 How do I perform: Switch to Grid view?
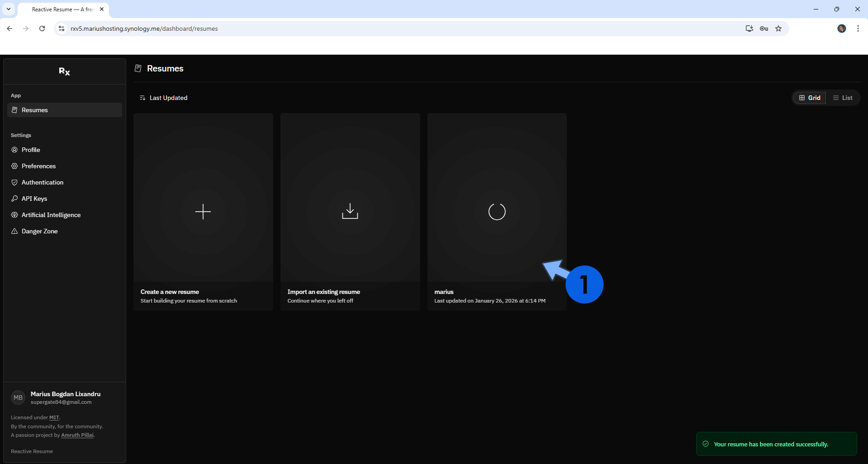810,98
